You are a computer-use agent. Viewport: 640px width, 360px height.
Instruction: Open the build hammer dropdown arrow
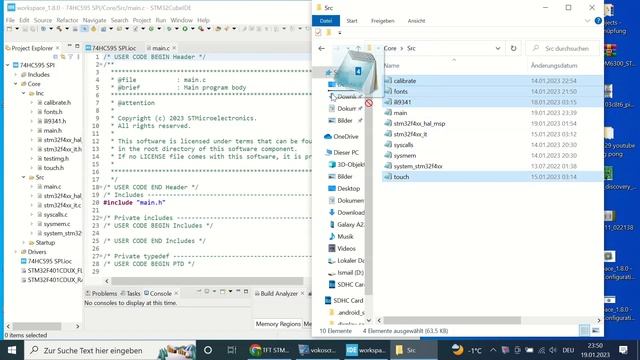tap(66, 29)
